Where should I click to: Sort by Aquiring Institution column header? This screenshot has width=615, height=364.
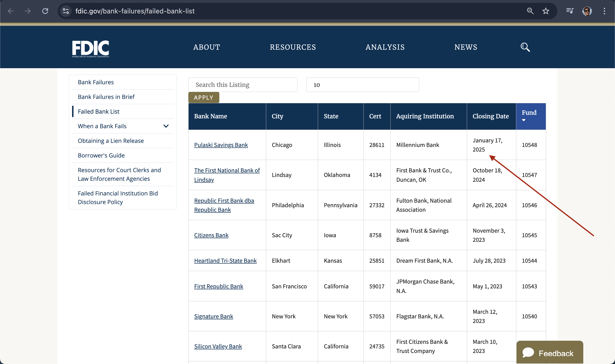click(425, 116)
